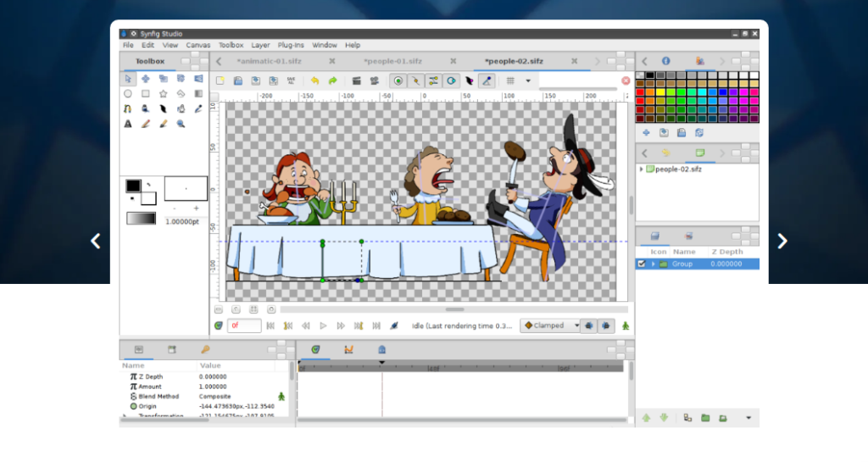Viewport: 868px width, 462px height.
Task: Toggle radius handles display
Action: (451, 81)
